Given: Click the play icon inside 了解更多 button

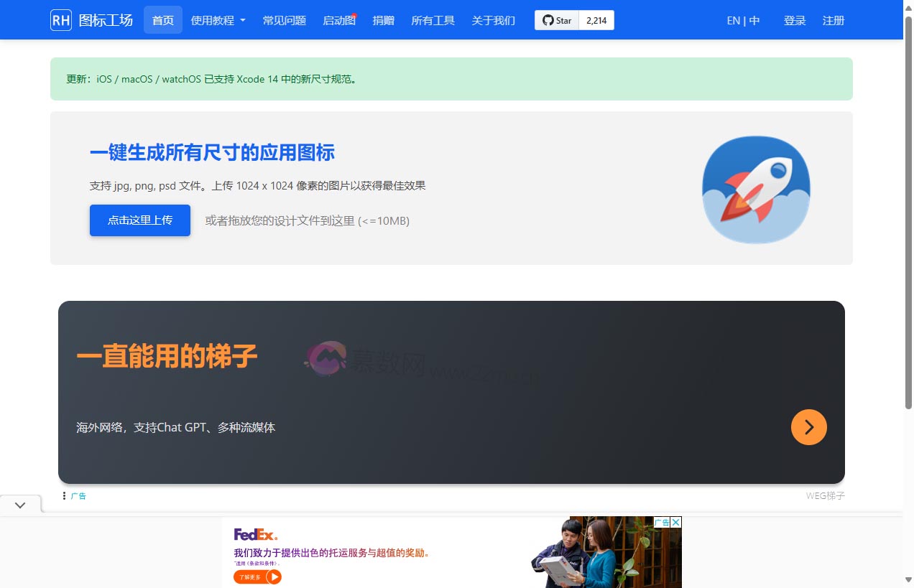Looking at the screenshot, I should pyautogui.click(x=274, y=577).
